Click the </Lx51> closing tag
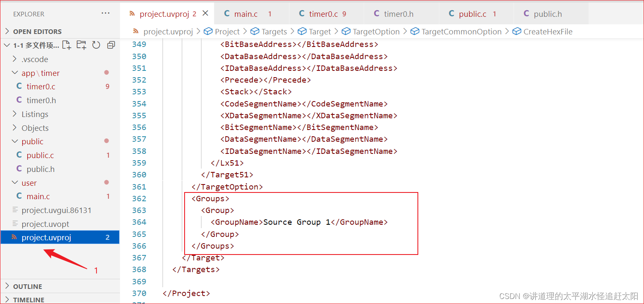Screen dimensions: 644x304 [x=227, y=163]
